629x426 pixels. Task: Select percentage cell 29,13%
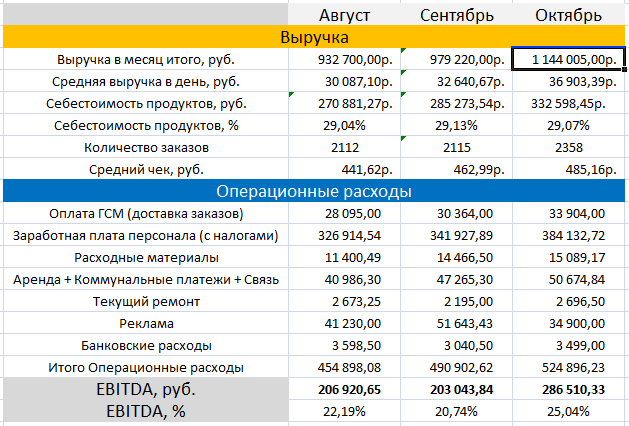tap(457, 125)
